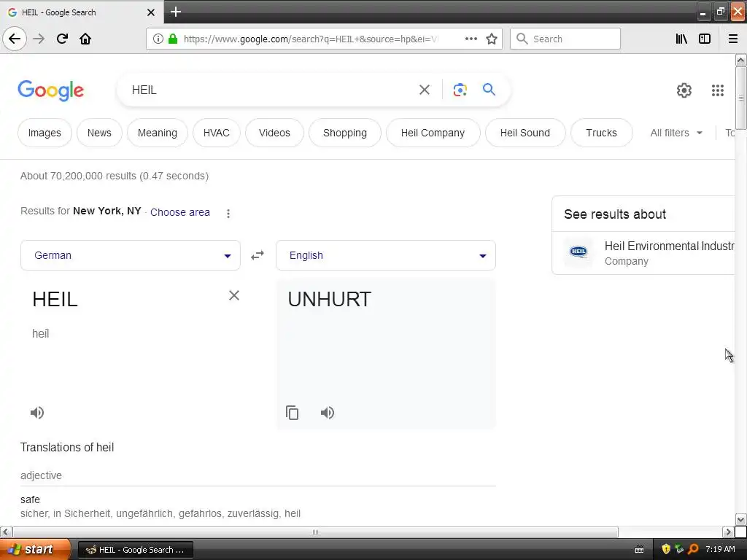The height and width of the screenshot is (560, 747).
Task: Select the Trucks filter chip
Action: 601,133
